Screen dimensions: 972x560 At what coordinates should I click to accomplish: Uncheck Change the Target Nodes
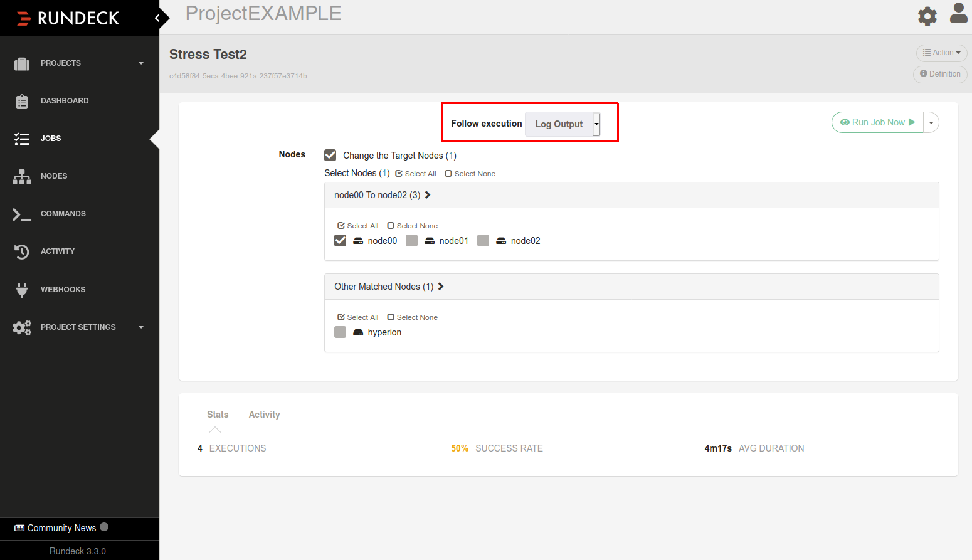coord(330,155)
